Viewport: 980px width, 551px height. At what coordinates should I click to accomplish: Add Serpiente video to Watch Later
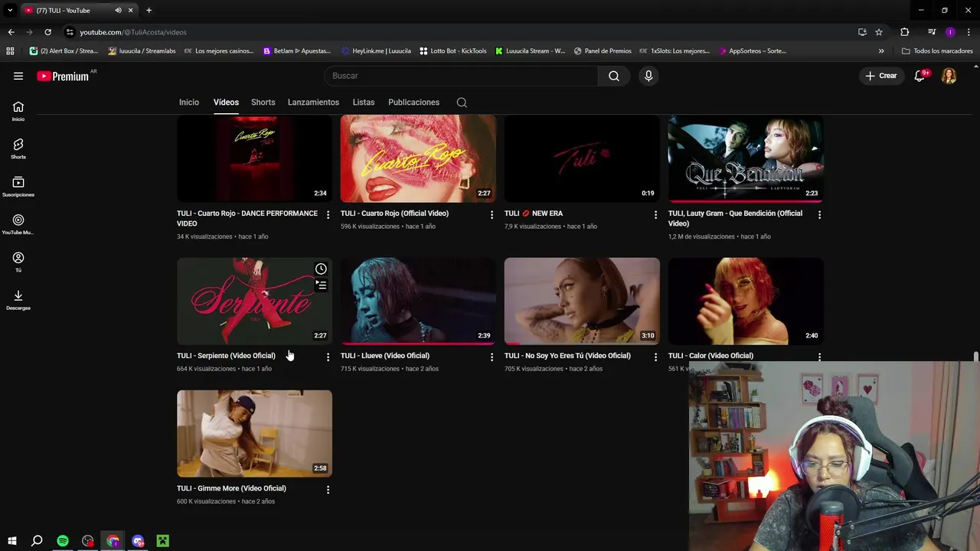tap(321, 269)
